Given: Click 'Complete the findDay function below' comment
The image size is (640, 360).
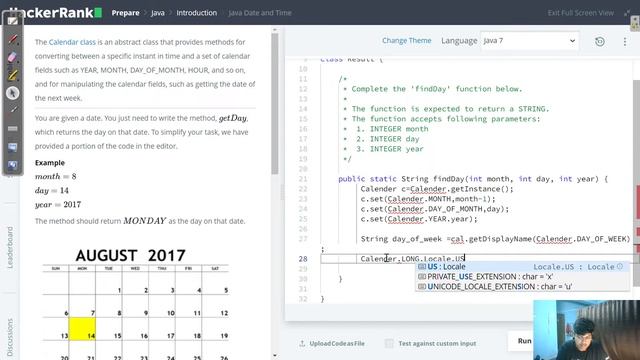Looking at the screenshot, I should tap(437, 89).
